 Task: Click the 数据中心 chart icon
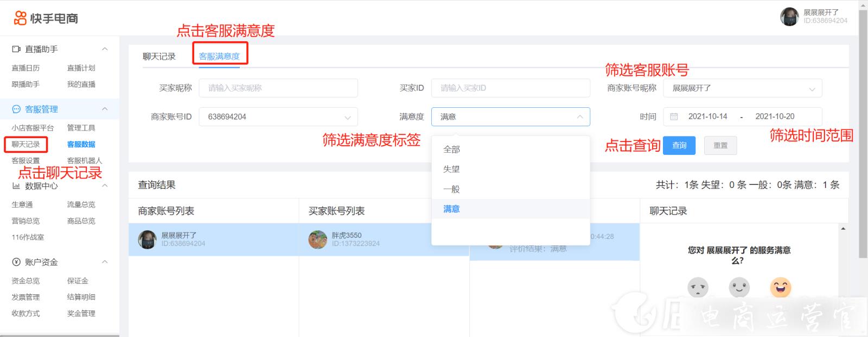pos(16,186)
